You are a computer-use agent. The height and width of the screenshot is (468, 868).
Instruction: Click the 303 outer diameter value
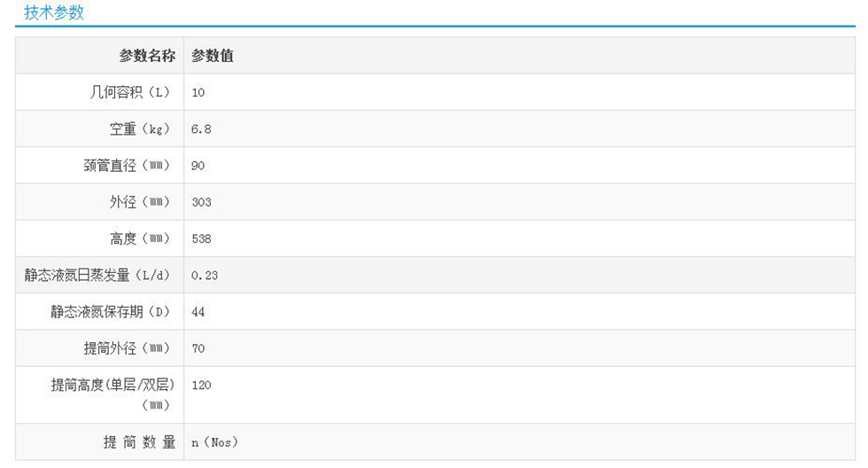click(x=201, y=202)
